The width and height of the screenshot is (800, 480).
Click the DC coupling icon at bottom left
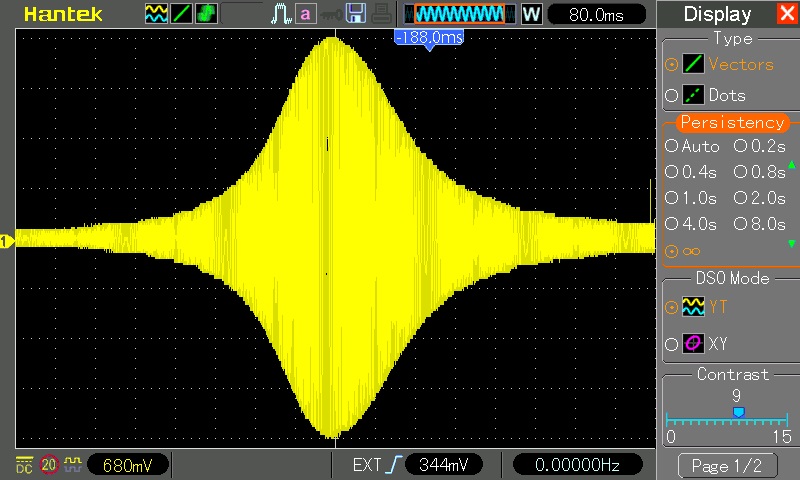point(23,464)
